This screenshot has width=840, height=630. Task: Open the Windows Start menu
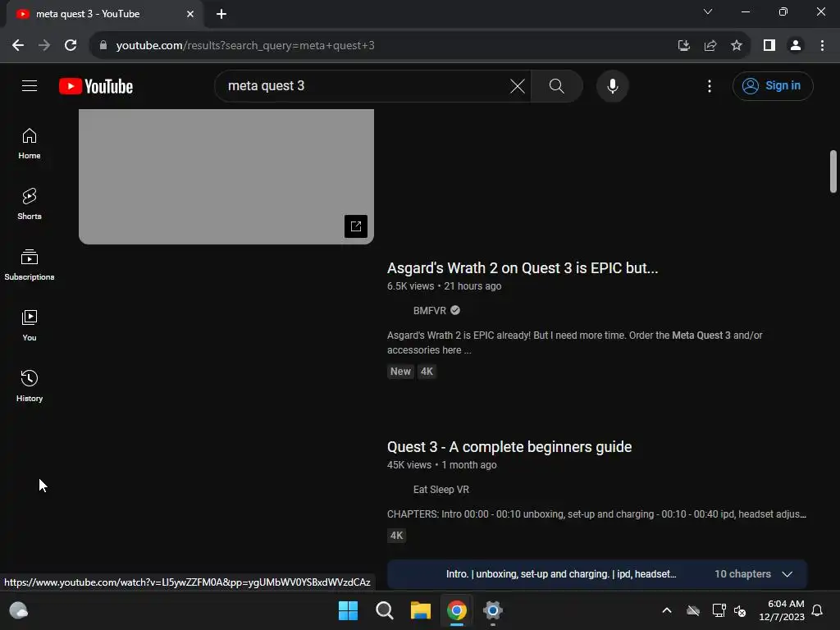348,610
